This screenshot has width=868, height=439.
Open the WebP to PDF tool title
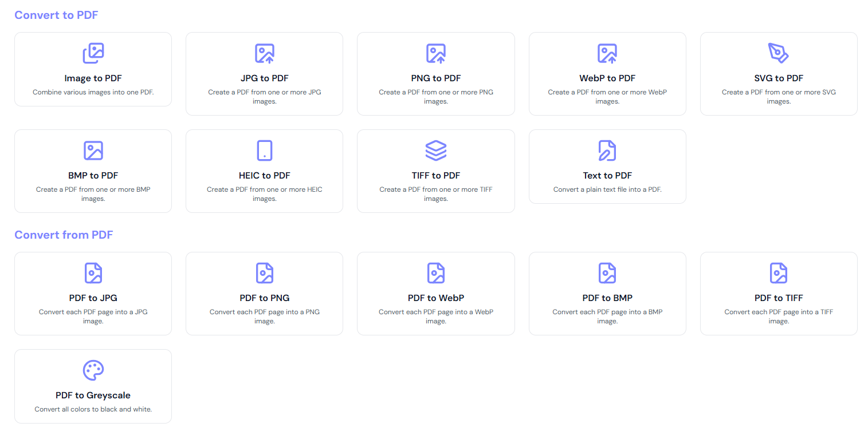pos(607,78)
